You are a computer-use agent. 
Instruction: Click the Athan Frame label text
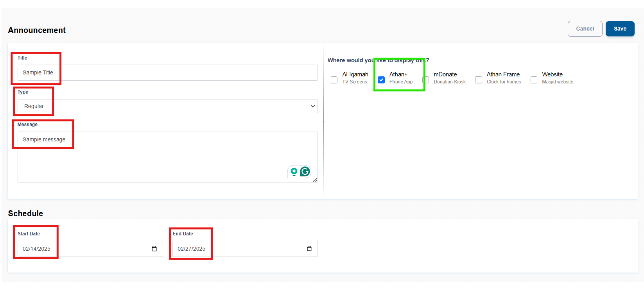pyautogui.click(x=503, y=74)
